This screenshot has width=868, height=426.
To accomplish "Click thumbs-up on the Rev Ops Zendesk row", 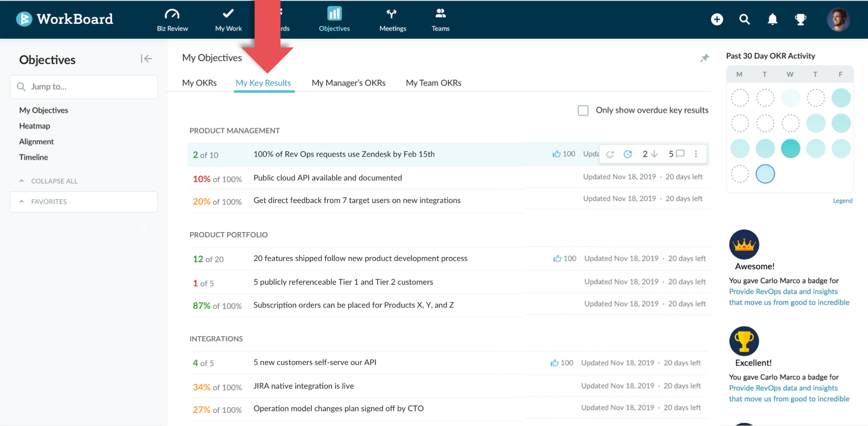I will click(x=556, y=154).
